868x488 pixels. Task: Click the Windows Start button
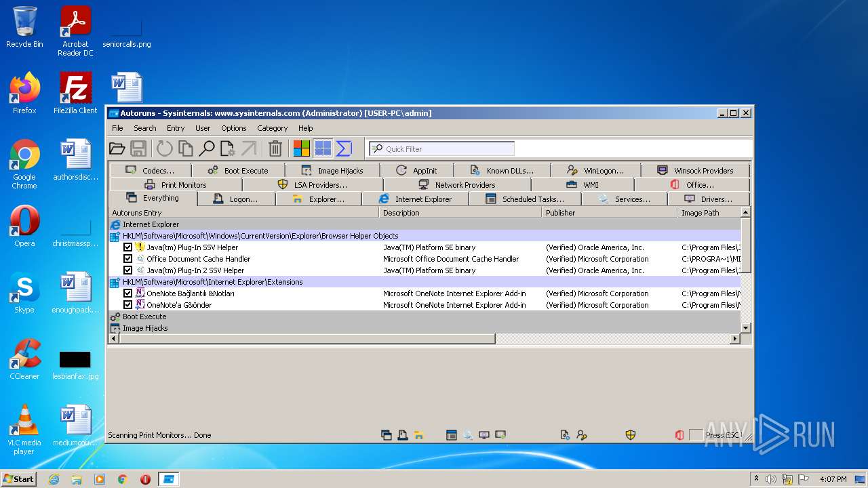coord(19,479)
